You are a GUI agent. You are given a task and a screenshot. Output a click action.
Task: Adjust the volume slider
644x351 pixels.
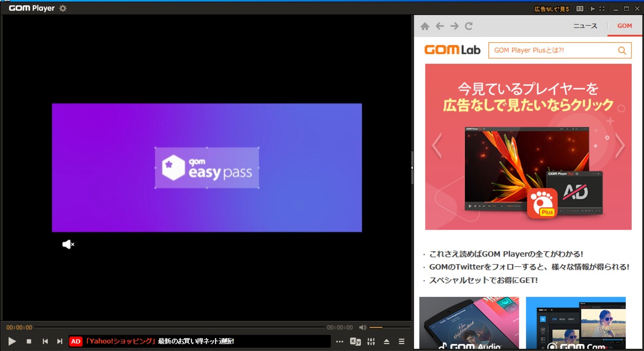click(x=390, y=327)
